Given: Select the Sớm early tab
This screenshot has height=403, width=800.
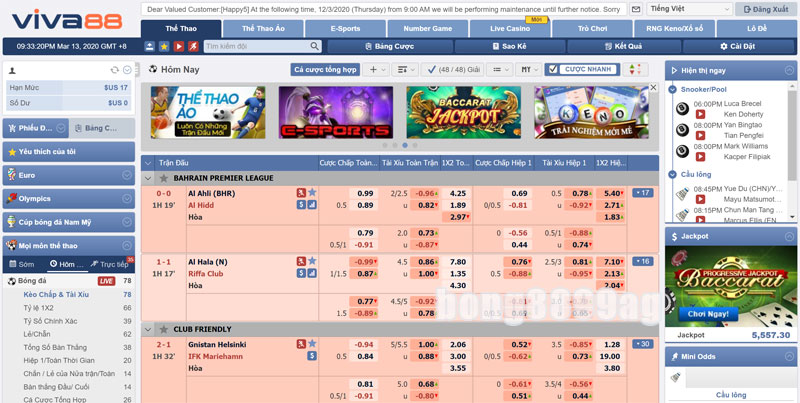Looking at the screenshot, I should [x=23, y=264].
